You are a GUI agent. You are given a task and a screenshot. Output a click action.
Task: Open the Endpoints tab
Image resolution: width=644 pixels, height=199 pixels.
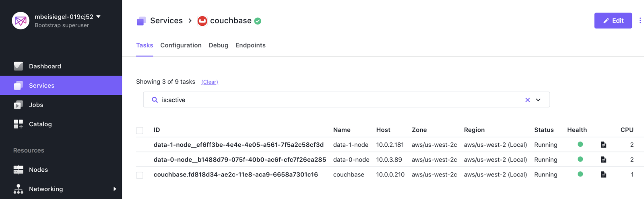(x=250, y=45)
